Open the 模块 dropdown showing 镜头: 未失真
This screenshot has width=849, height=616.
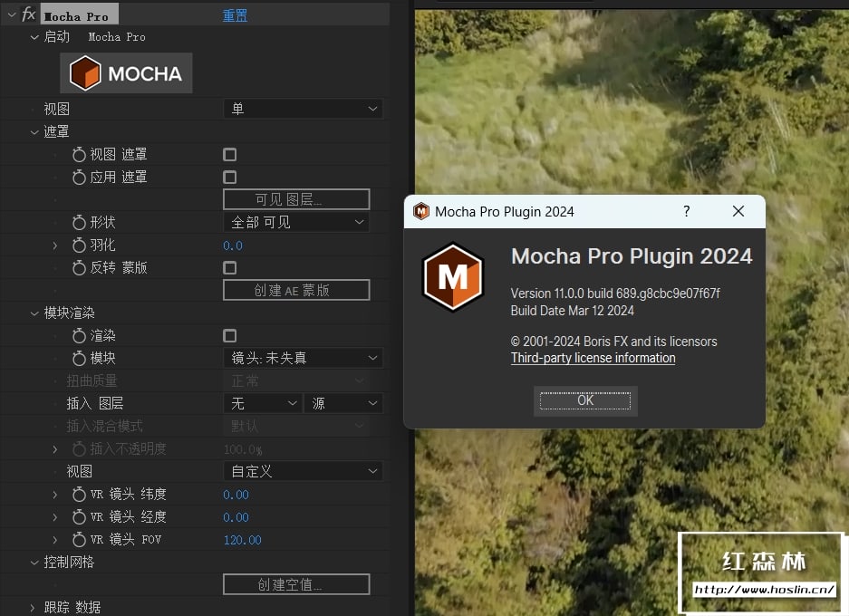(304, 358)
